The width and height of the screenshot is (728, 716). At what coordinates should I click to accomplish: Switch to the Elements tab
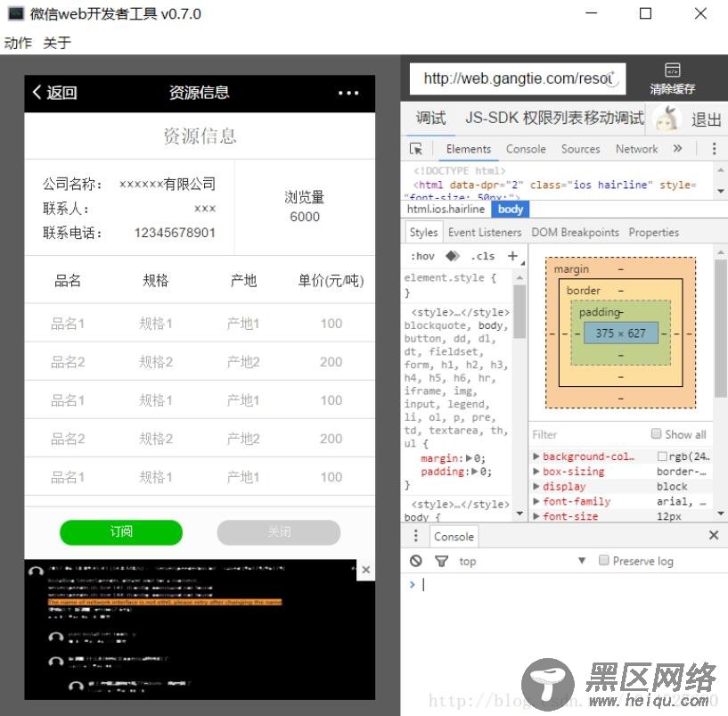pyautogui.click(x=469, y=149)
